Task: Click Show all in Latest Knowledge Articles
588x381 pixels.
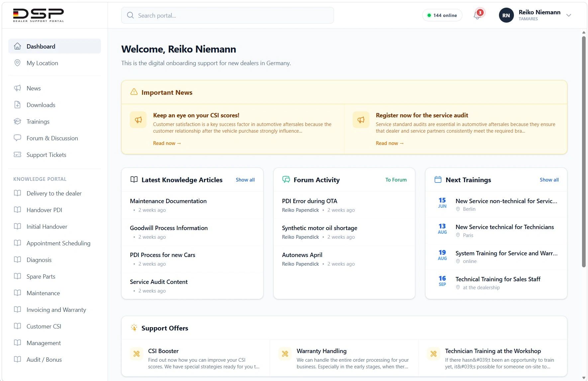Action: coord(245,180)
